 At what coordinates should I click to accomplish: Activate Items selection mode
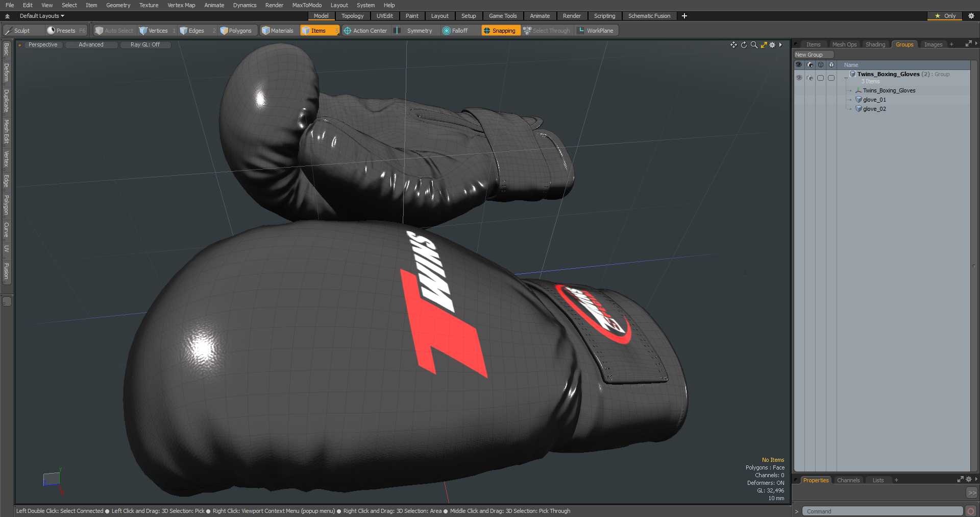(x=320, y=31)
